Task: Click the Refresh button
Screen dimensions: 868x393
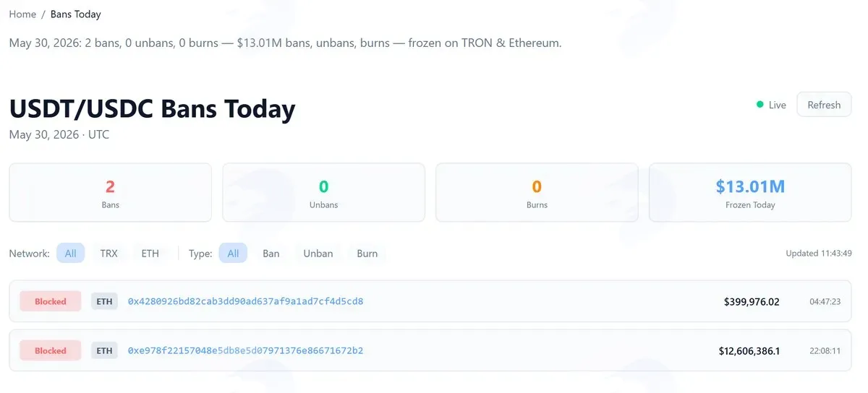Action: pos(824,105)
